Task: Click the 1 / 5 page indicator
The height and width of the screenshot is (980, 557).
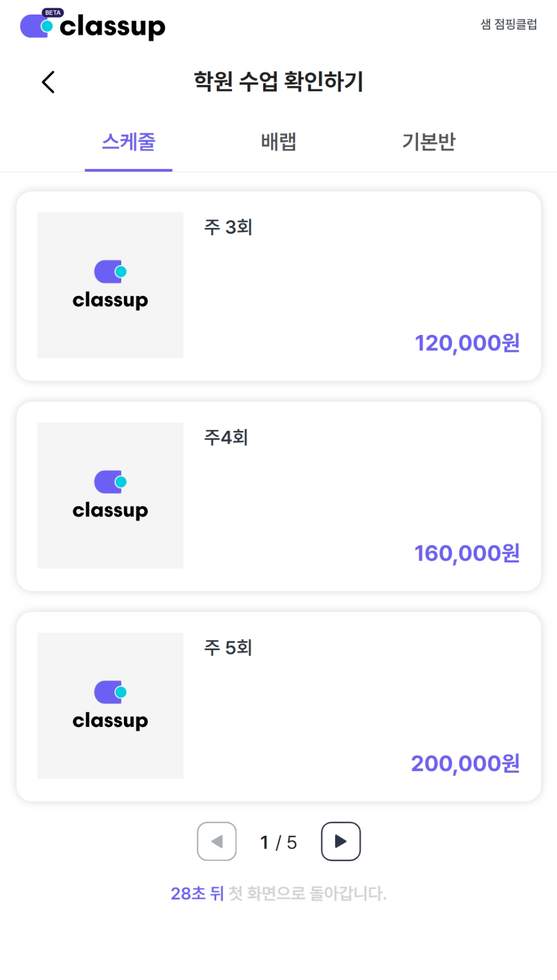Action: pyautogui.click(x=278, y=842)
